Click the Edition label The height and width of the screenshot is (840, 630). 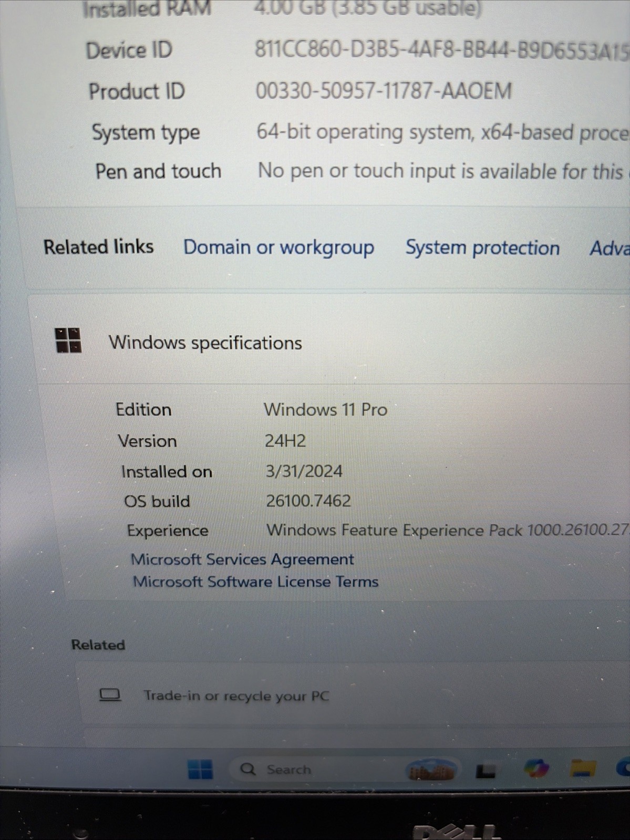pyautogui.click(x=143, y=410)
